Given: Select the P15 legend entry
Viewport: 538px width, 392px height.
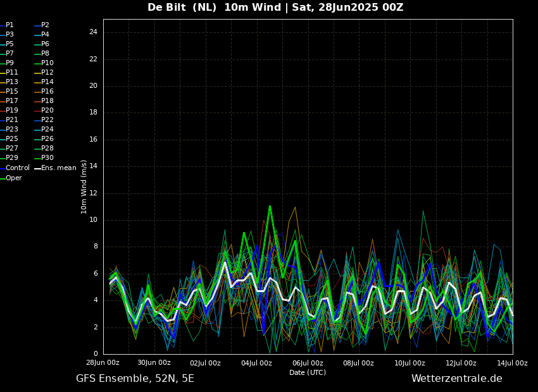Looking at the screenshot, I should pos(11,92).
